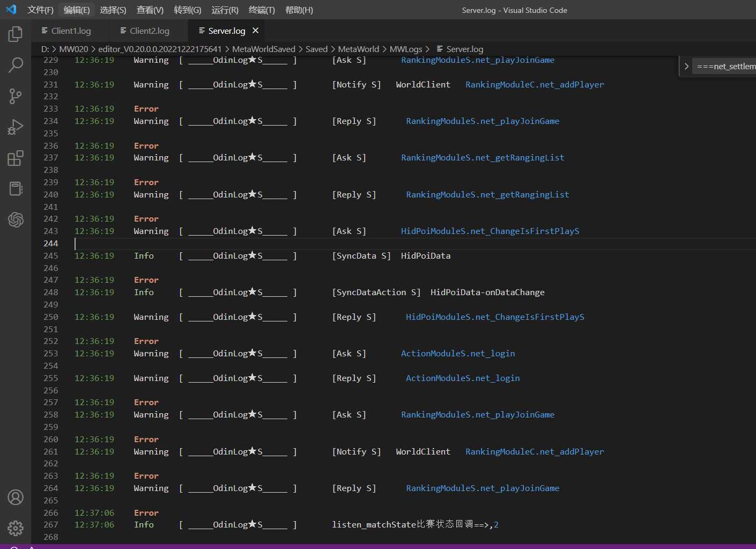Click the MetaWorldSaved breadcrumb segment
Screen dimensions: 756x549
(263, 49)
